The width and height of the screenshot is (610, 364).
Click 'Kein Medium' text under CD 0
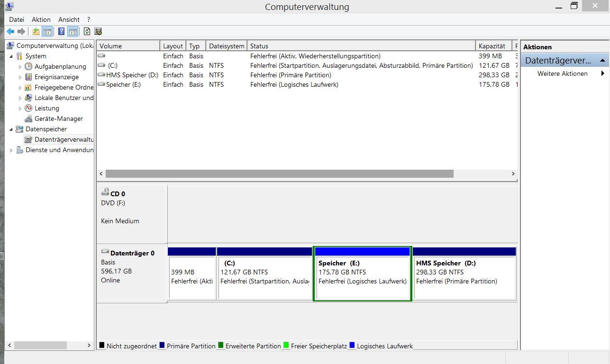[120, 221]
